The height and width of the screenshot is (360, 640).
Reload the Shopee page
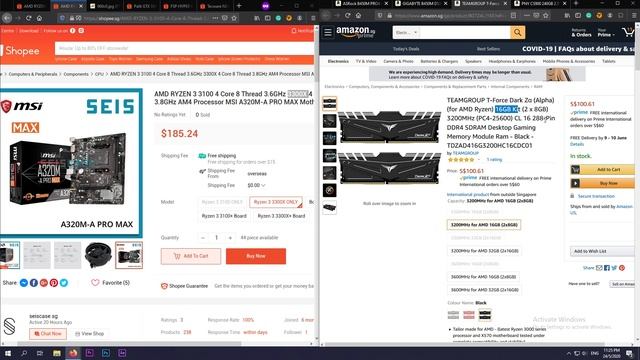click(29, 18)
